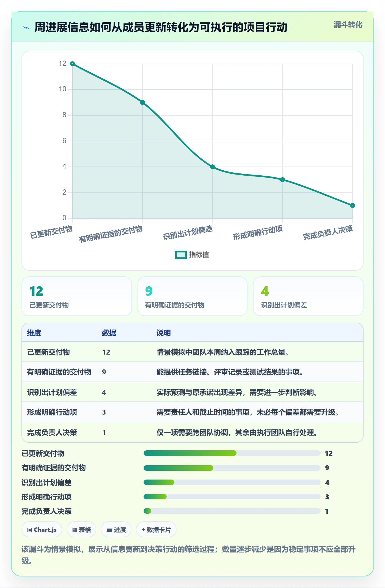Screen dimensions: 385x588
Task: Click the chart data point for 有明确证据的交付物
Action: click(x=142, y=102)
